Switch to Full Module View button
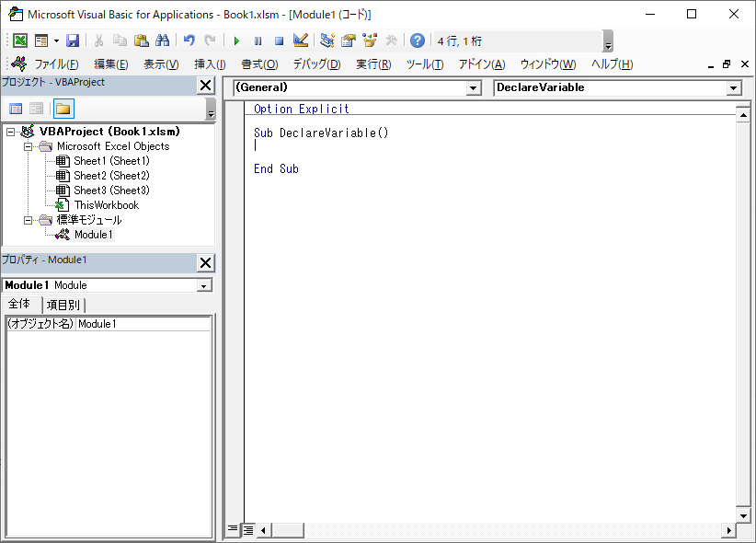The height and width of the screenshot is (543, 756). (248, 530)
